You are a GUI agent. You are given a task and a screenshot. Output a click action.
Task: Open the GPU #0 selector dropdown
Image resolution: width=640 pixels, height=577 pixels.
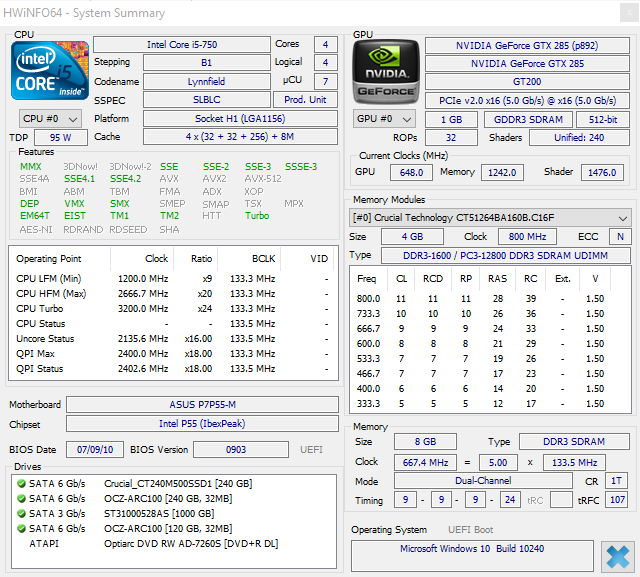coord(384,119)
